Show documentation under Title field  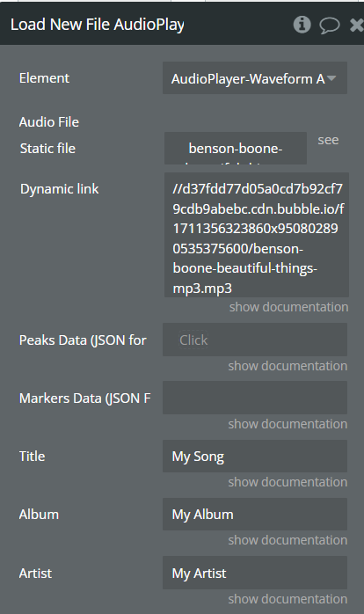pos(288,482)
